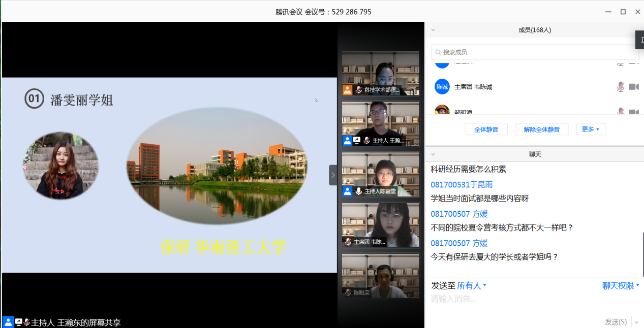Collapse the 聊天 panel header chevron
644x328 pixels.
433,154
